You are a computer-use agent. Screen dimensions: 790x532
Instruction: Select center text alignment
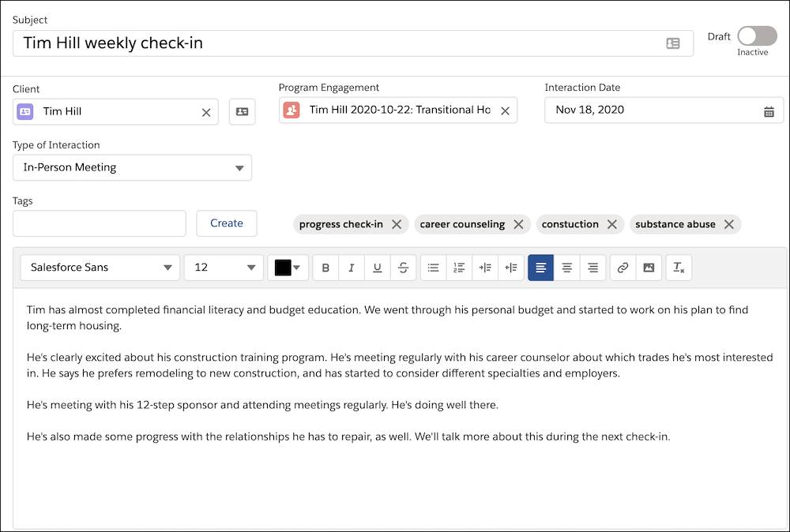point(566,268)
